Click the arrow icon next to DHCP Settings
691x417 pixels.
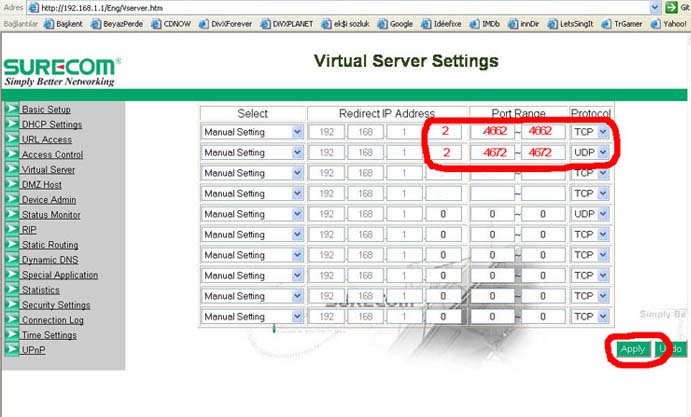[12, 123]
